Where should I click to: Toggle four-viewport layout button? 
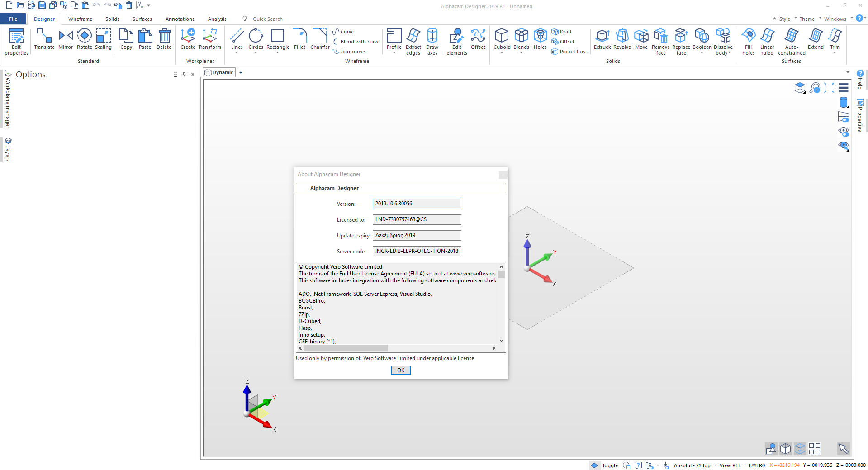(x=815, y=448)
